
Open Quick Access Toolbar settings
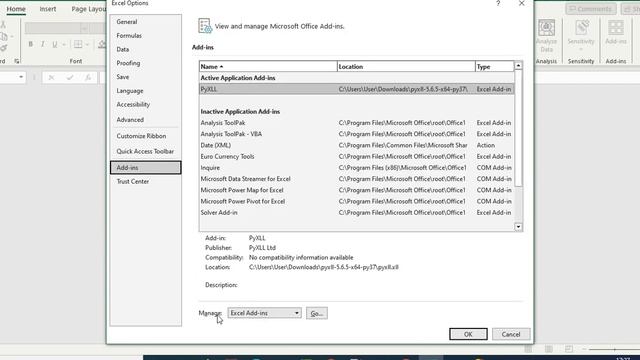coord(145,151)
